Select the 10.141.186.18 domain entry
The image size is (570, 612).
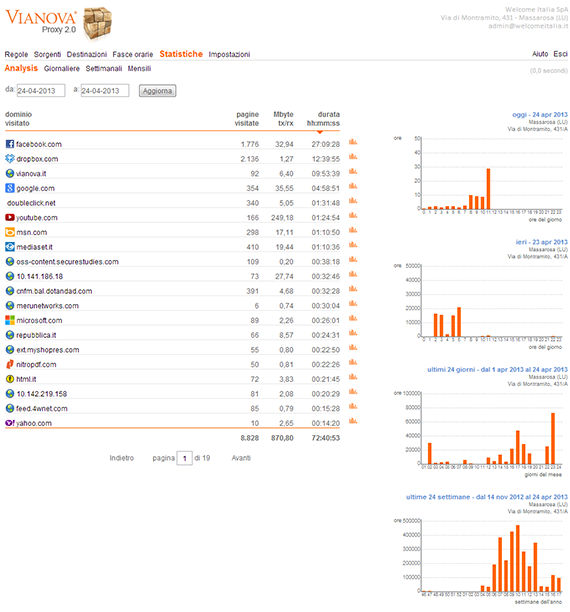pos(39,276)
